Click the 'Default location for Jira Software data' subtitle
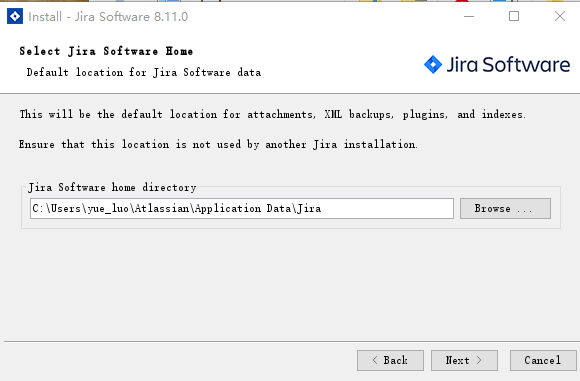The height and width of the screenshot is (381, 580). click(x=144, y=72)
